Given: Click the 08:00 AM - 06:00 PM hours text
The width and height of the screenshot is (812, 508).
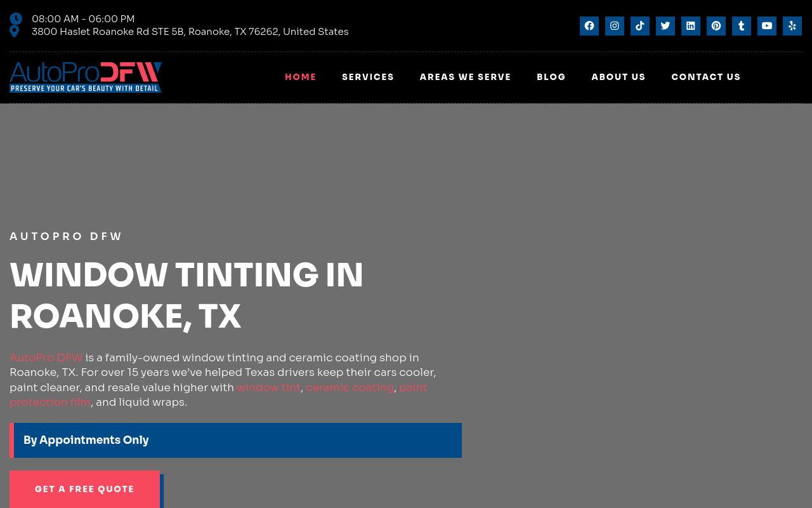Looking at the screenshot, I should pyautogui.click(x=83, y=19).
